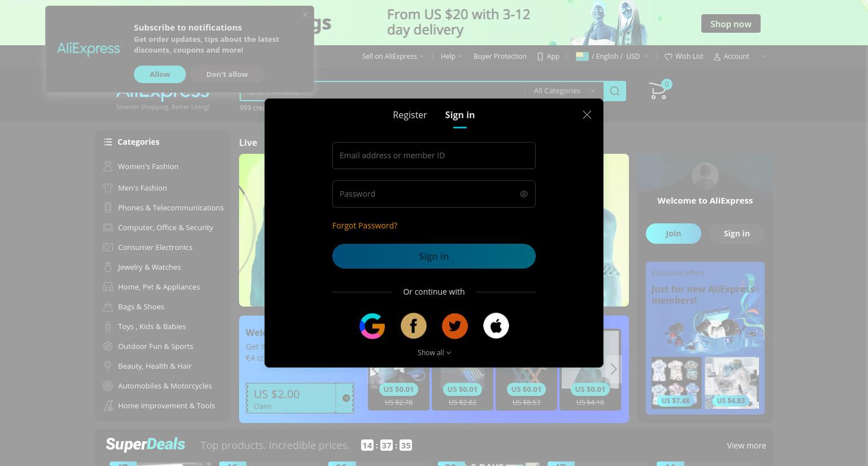Sign in with Apple icon

(496, 326)
